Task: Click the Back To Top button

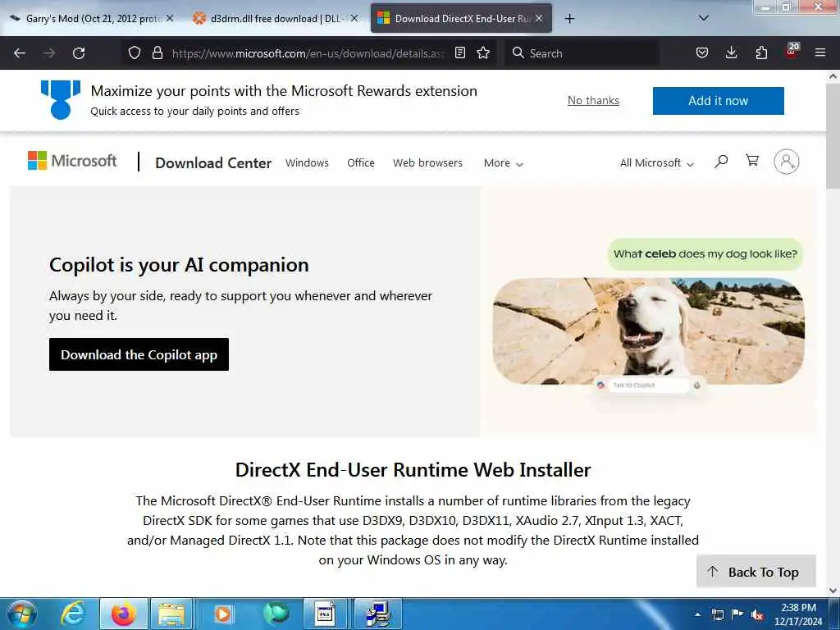Action: [x=756, y=572]
